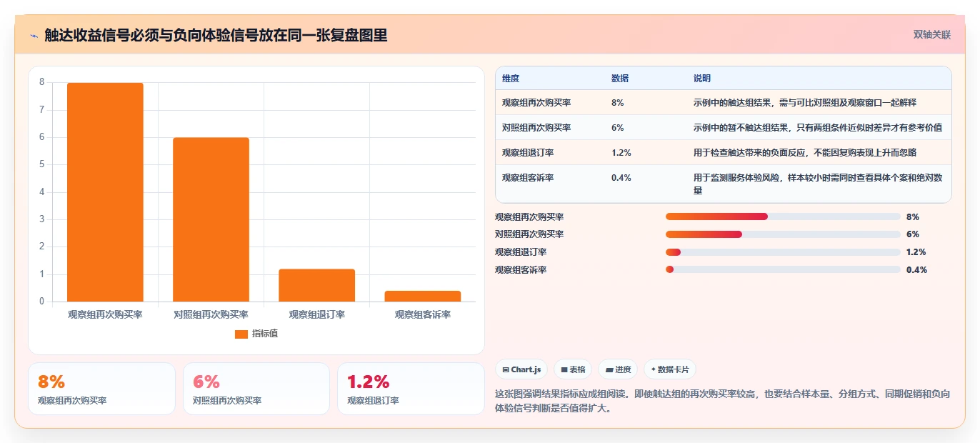The width and height of the screenshot is (980, 443).
Task: Click the lightning icon beside the main title
Action: [34, 35]
